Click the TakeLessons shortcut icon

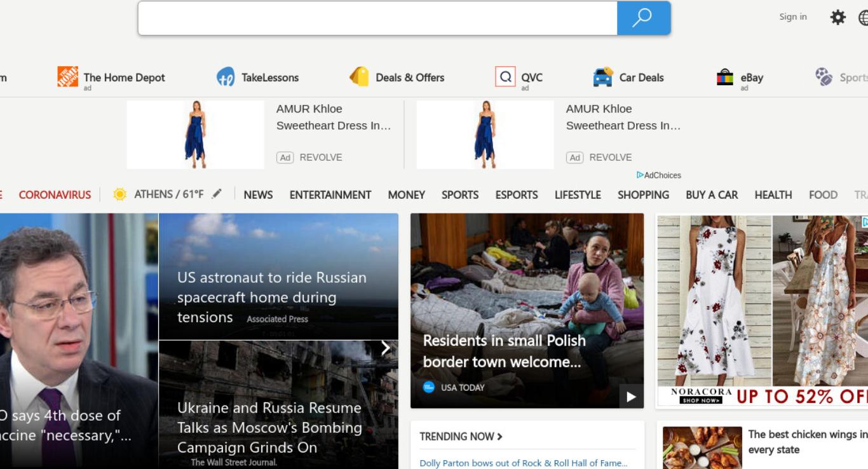click(226, 77)
